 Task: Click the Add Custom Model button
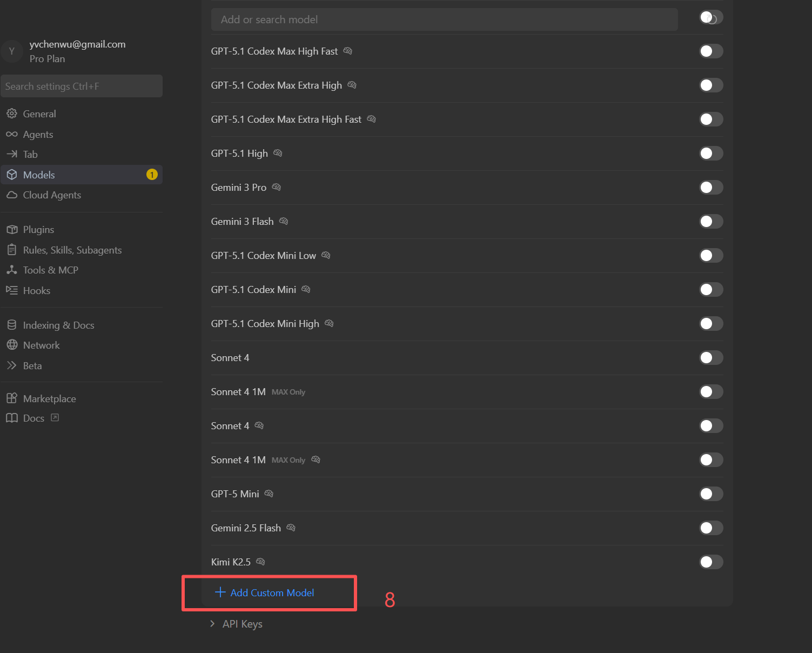(x=269, y=592)
